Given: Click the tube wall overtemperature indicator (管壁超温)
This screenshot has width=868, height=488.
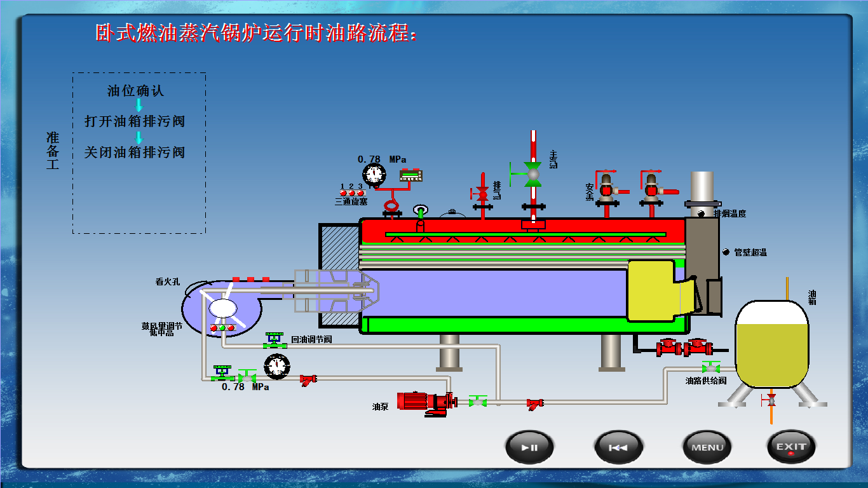Looking at the screenshot, I should 726,252.
